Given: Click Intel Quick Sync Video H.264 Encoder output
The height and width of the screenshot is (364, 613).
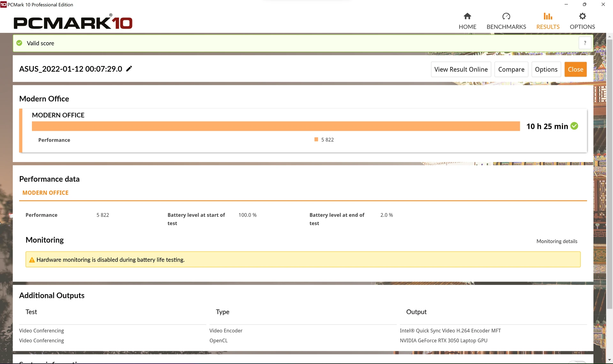Looking at the screenshot, I should [x=450, y=331].
